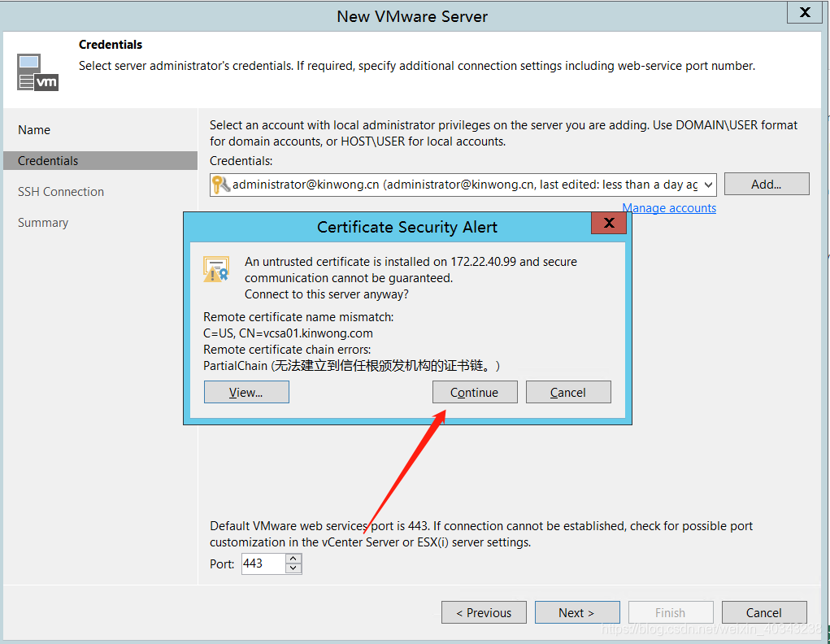The width and height of the screenshot is (830, 644).
Task: Select the Summary wizard step
Action: (43, 223)
